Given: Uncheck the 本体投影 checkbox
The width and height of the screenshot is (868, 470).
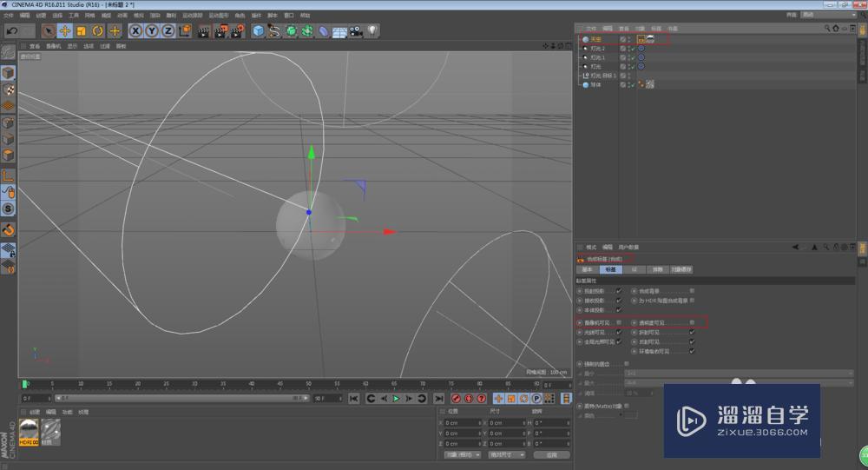Looking at the screenshot, I should 619,310.
